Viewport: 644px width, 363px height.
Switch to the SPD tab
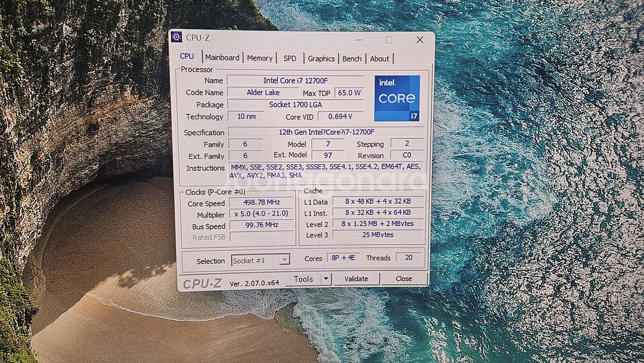[290, 59]
